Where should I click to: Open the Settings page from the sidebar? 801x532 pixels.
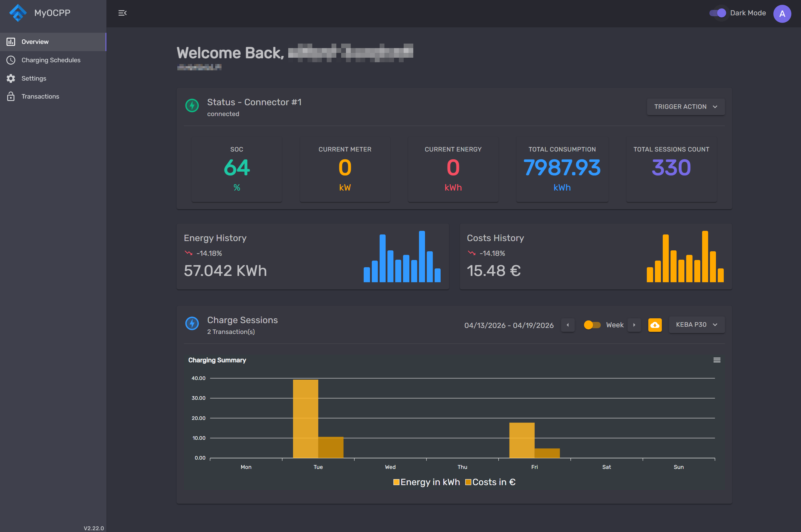pos(34,78)
